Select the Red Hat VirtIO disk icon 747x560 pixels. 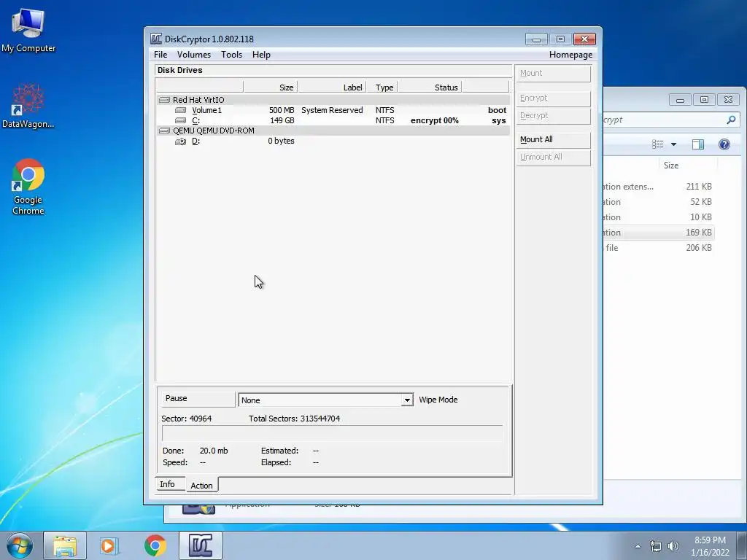click(164, 100)
